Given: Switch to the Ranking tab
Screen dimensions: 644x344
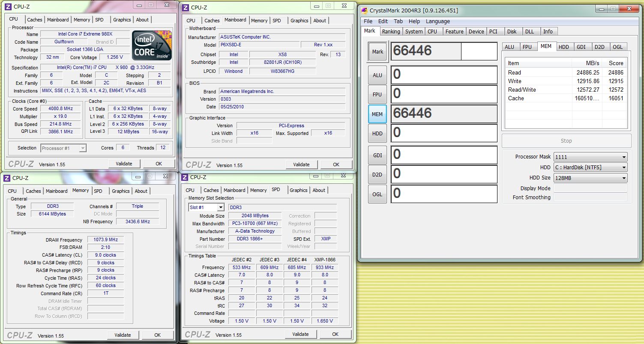Looking at the screenshot, I should [x=391, y=31].
